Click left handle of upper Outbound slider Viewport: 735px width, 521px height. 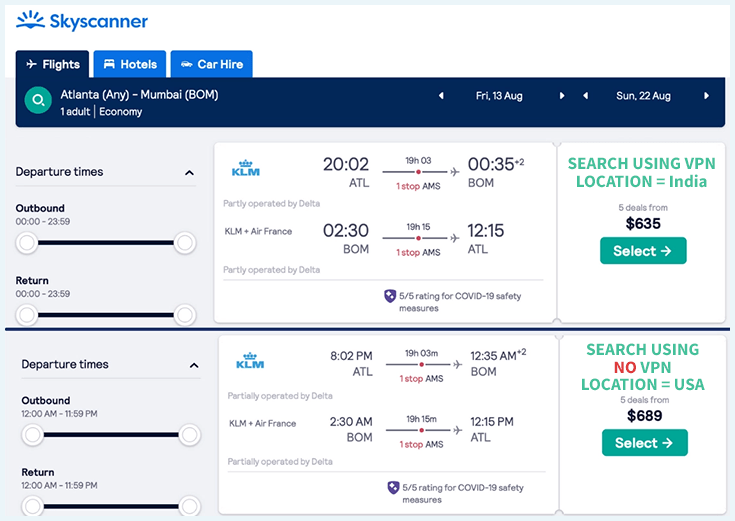pos(27,242)
